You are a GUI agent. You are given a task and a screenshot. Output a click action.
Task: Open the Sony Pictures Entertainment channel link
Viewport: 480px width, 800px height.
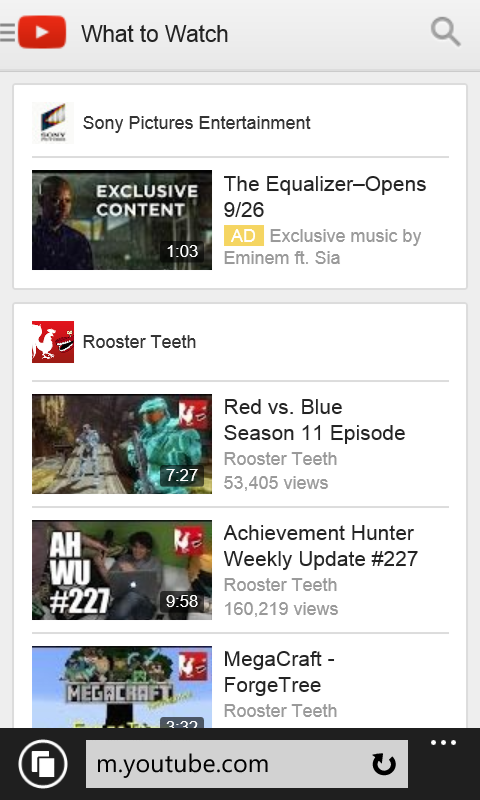click(x=196, y=123)
